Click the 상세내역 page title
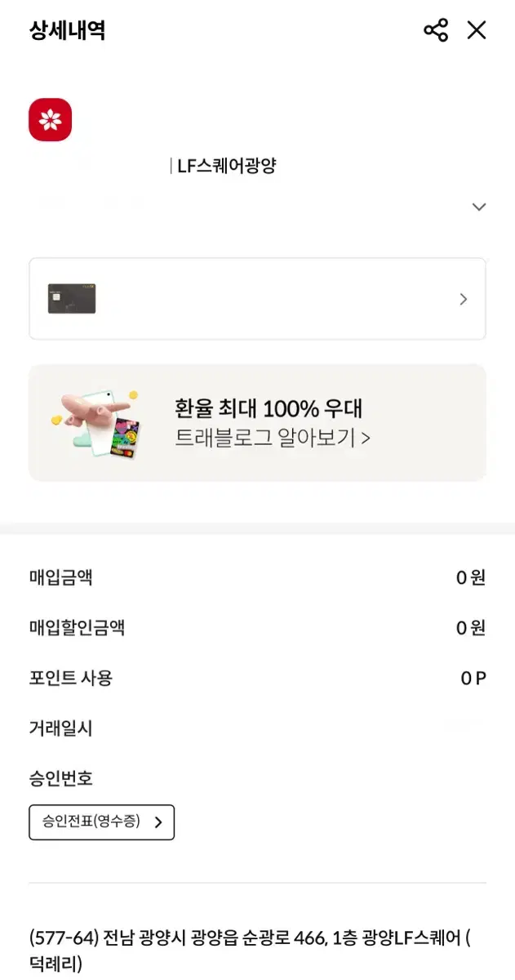 tap(67, 31)
